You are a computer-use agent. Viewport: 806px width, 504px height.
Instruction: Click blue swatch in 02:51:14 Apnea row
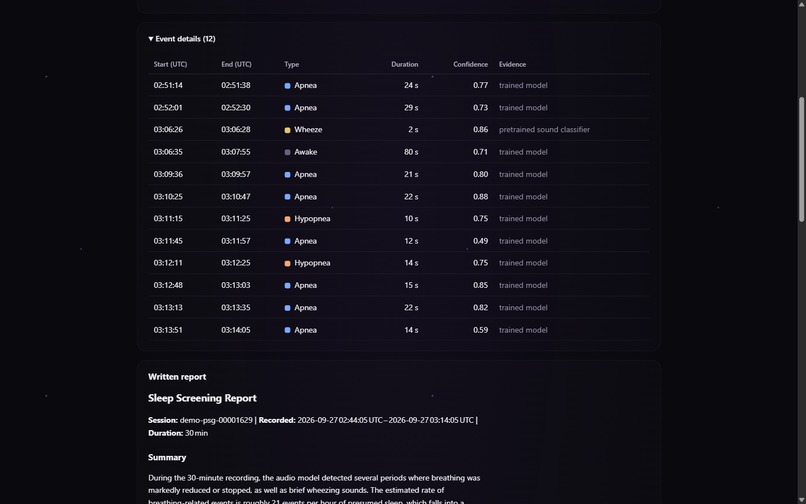[x=287, y=86]
